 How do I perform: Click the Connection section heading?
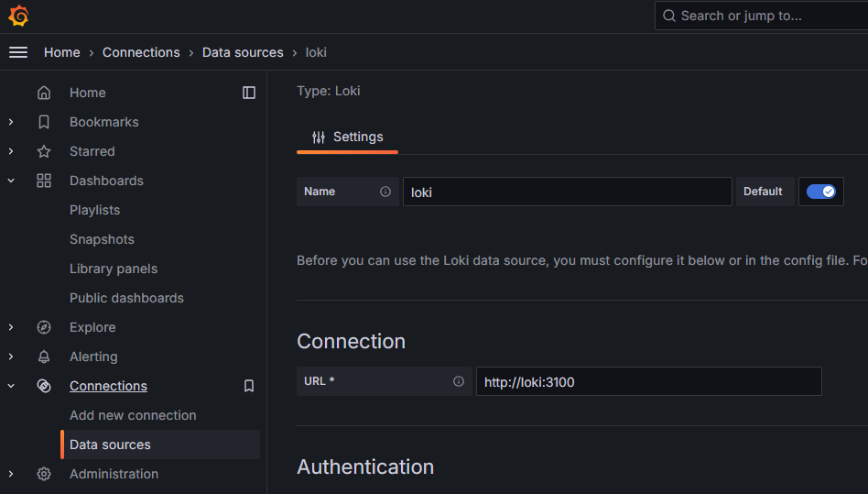[x=351, y=341]
